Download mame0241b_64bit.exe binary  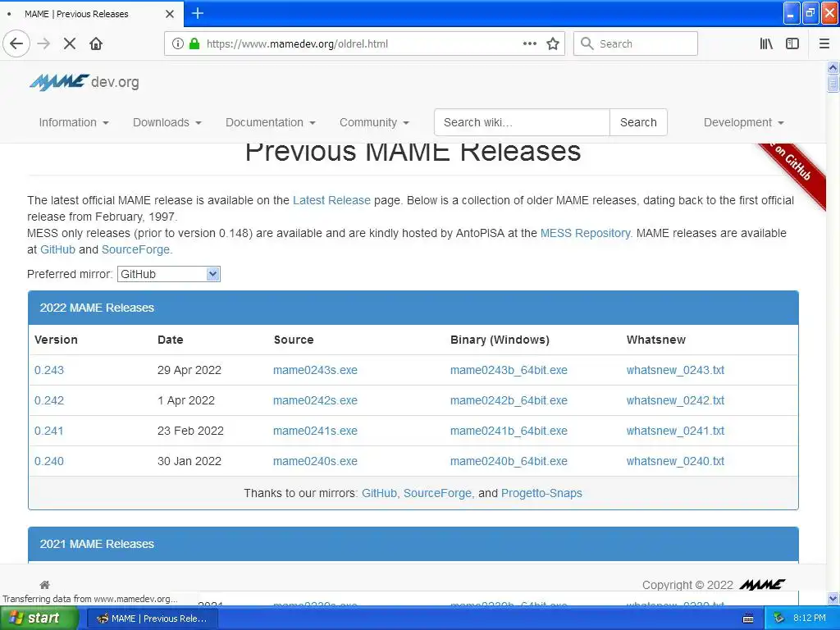pyautogui.click(x=509, y=431)
